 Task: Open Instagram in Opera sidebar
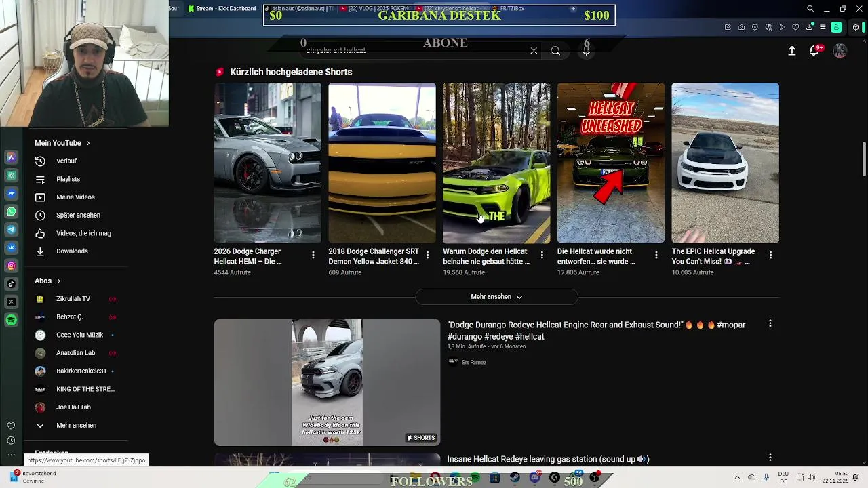11,266
